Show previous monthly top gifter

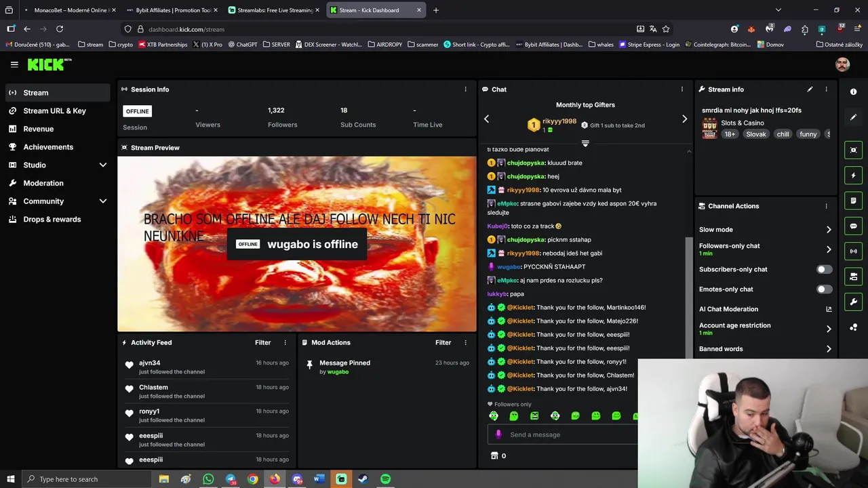[x=486, y=119]
